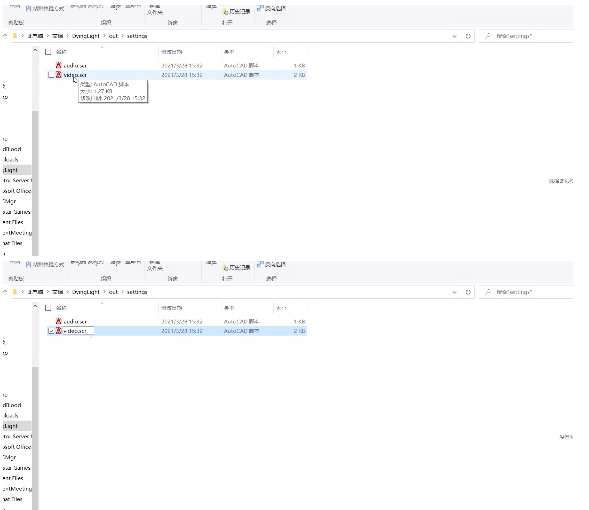Click into the file rename text box in lower window
The width and height of the screenshot is (589, 510).
point(78,331)
